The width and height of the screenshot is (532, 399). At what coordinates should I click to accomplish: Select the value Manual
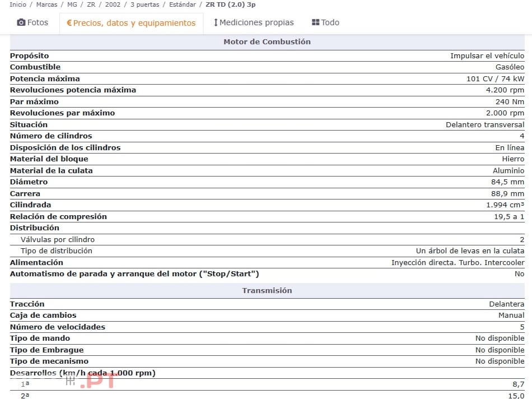(x=511, y=316)
